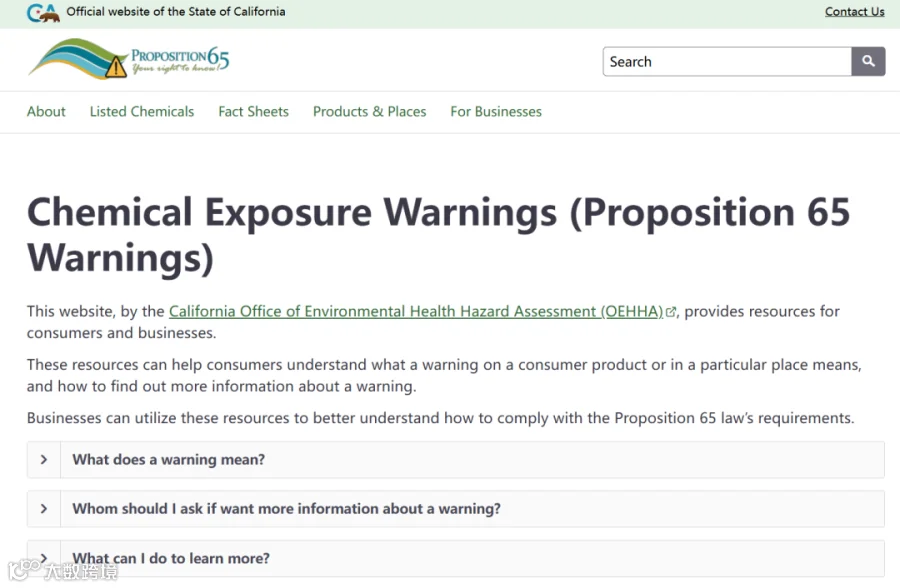Viewport: 900px width, 588px height.
Task: Open the About menu item
Action: pos(46,111)
